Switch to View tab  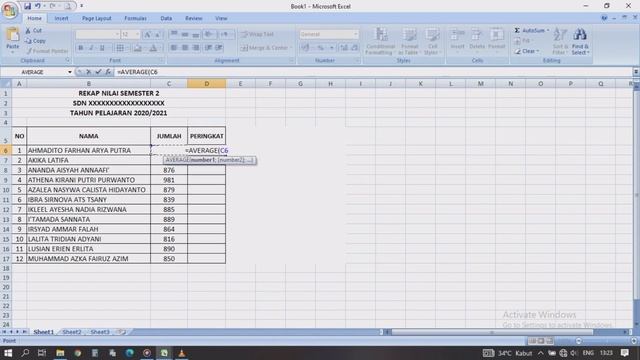(221, 18)
